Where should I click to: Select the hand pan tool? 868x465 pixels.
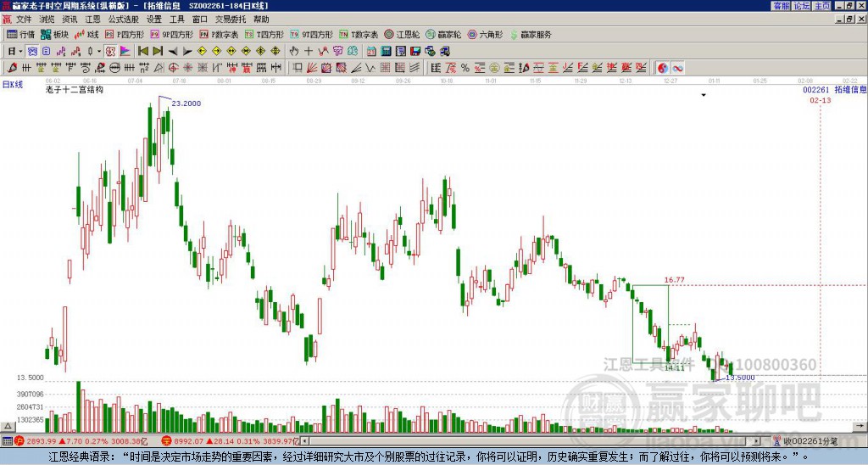click(294, 52)
